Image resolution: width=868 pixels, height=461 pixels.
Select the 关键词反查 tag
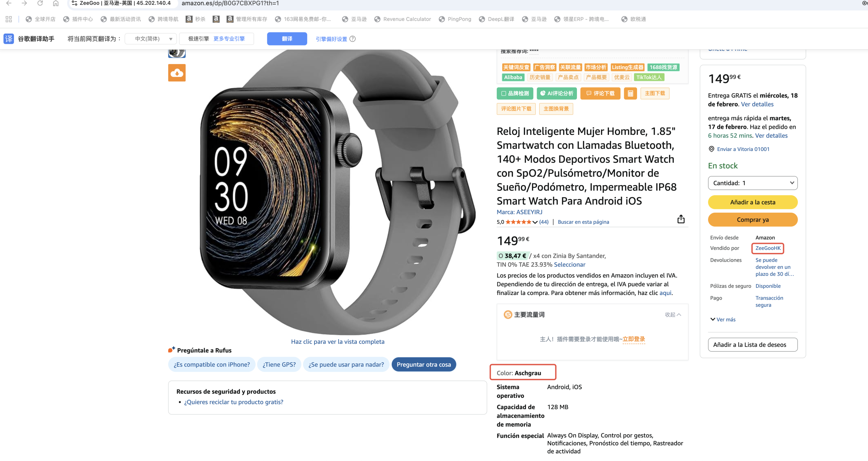pos(516,67)
